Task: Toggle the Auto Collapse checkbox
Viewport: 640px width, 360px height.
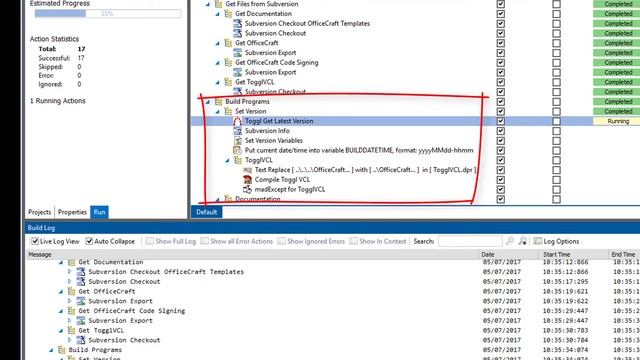Action: [89, 241]
